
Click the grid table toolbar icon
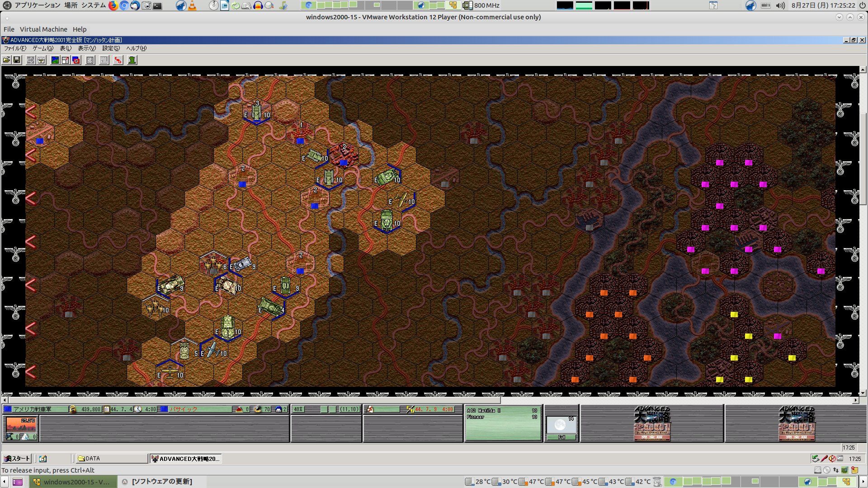point(90,60)
